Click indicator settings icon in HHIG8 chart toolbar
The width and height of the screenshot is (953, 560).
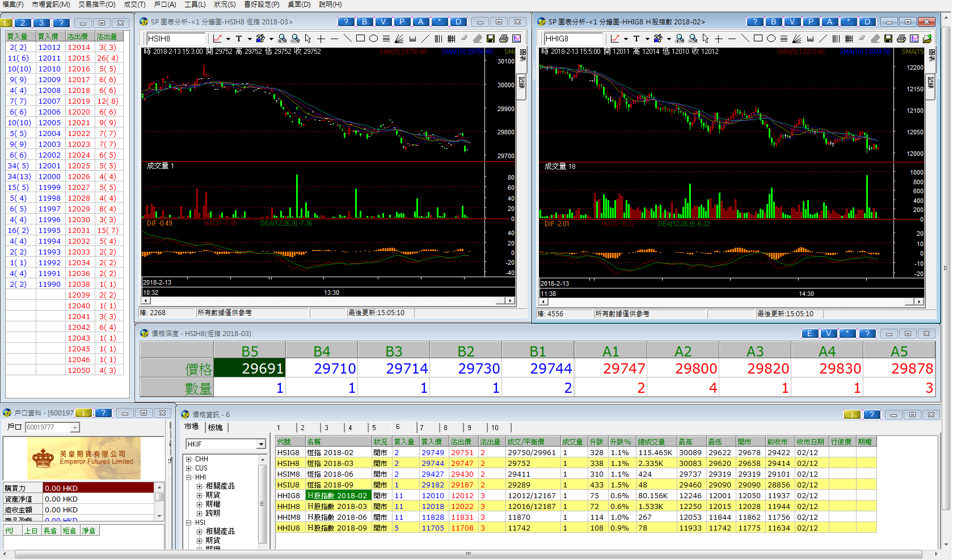click(914, 39)
